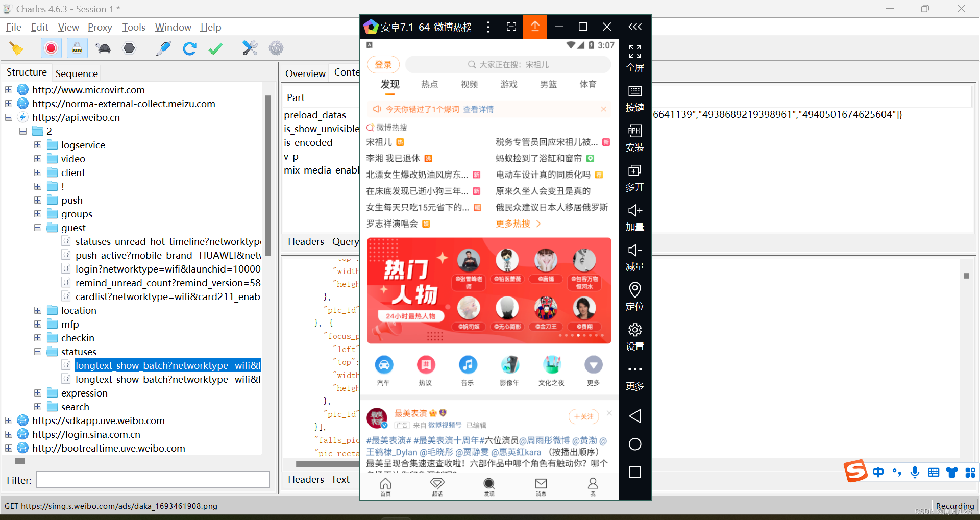This screenshot has width=980, height=520.
Task: Click the emulator fullscreen frame icon
Action: (x=511, y=27)
